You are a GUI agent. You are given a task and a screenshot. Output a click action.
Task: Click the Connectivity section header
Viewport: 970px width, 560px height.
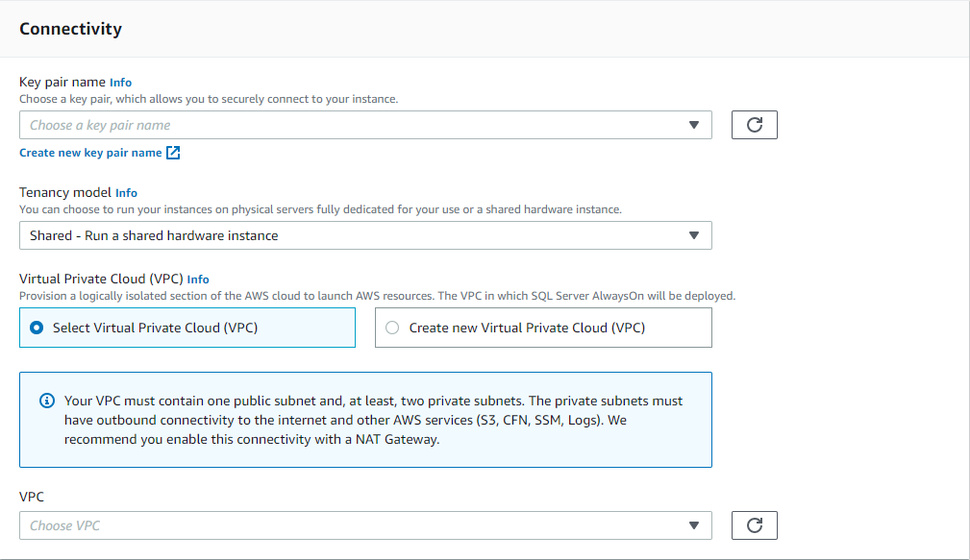[x=70, y=29]
